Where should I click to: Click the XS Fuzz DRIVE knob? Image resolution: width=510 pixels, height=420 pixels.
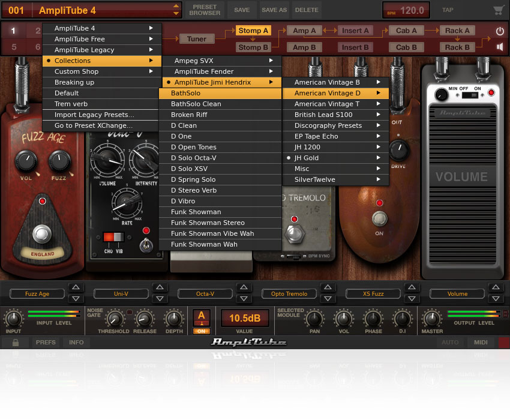click(399, 149)
